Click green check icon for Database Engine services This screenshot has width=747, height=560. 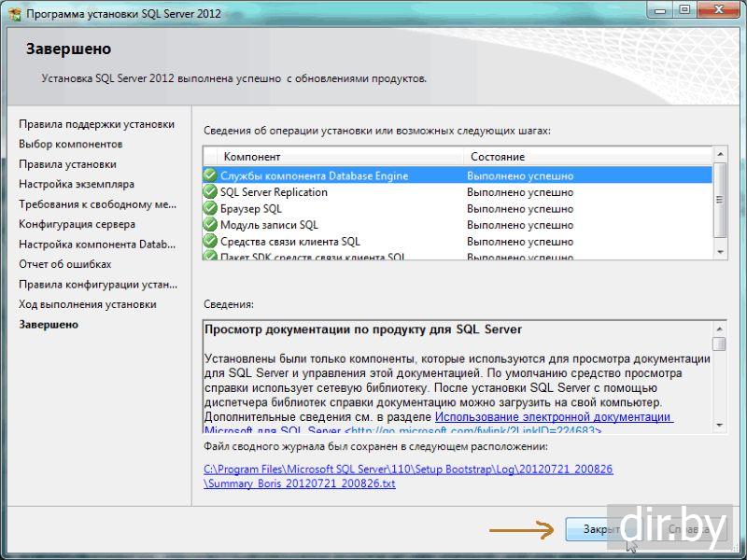click(x=210, y=175)
